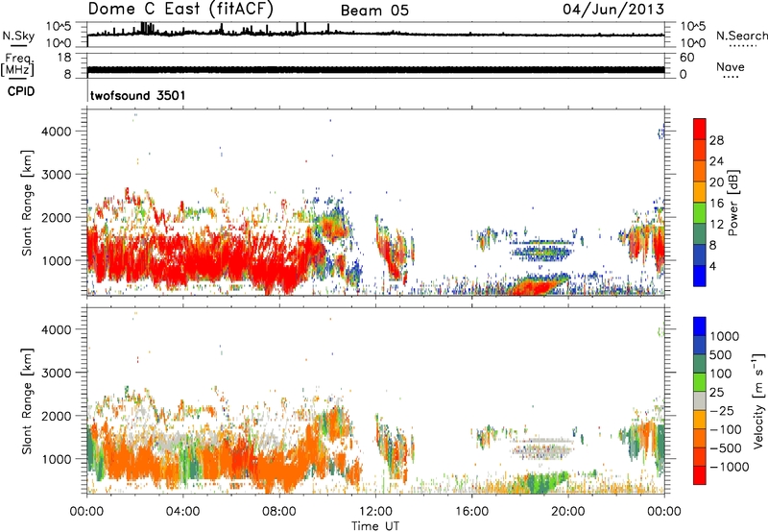This screenshot has height=532, width=768.
Task: Click the "100" label on Velocity color bar
Action: pos(723,374)
